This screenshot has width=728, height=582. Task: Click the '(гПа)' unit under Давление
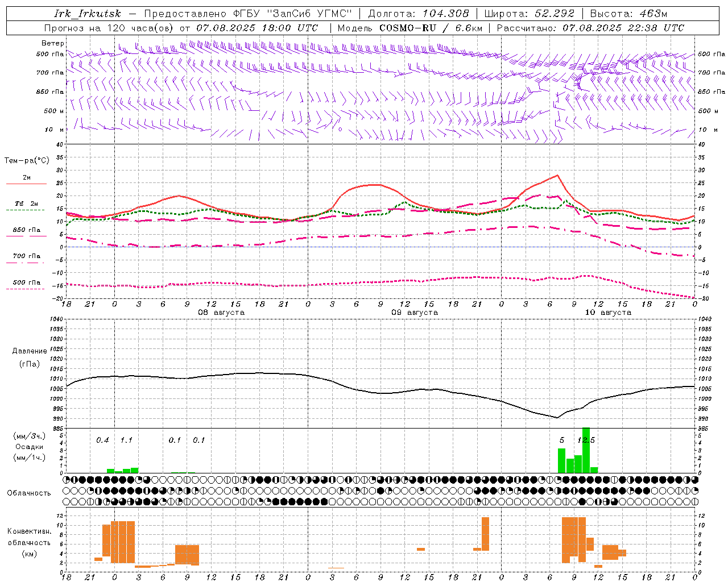[30, 364]
